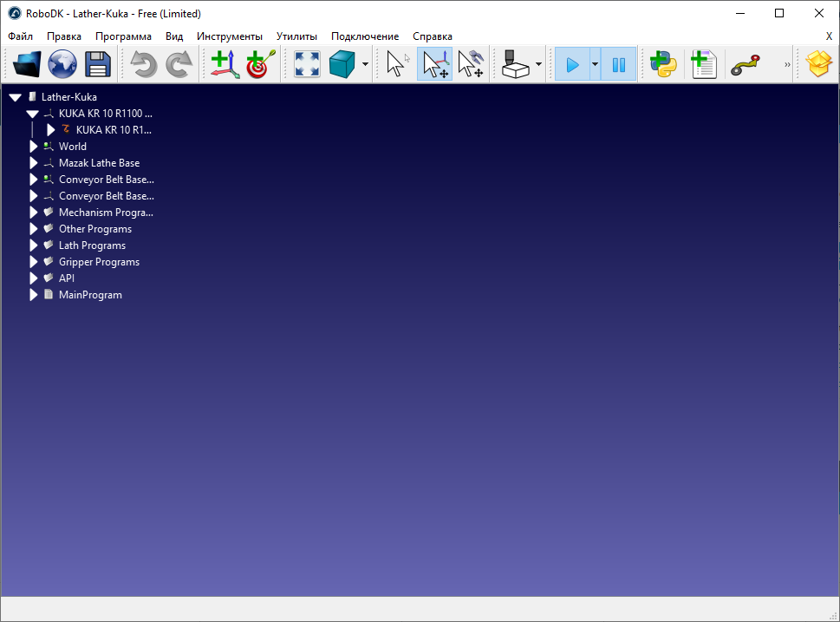Select the Gripper Programs folder item
Image resolution: width=840 pixels, height=622 pixels.
click(99, 262)
